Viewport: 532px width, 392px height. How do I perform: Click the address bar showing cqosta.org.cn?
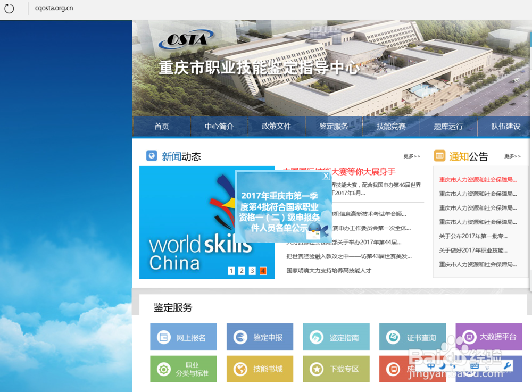(x=54, y=8)
